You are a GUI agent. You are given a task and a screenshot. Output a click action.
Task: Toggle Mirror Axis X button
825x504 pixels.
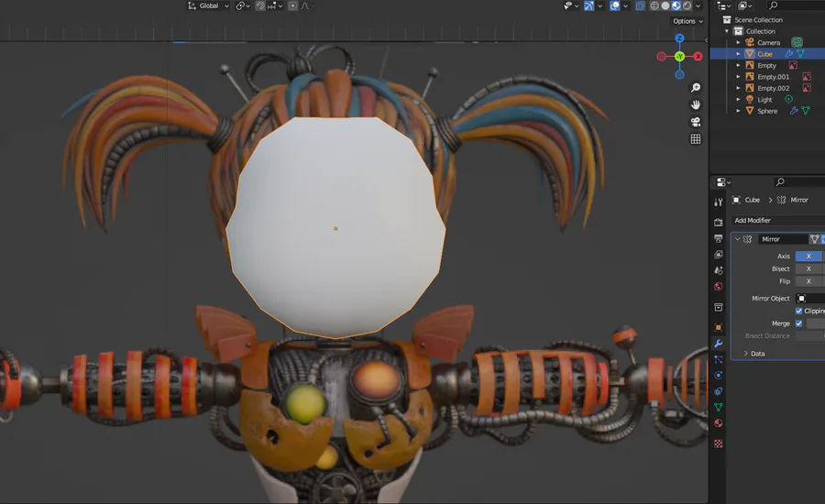click(x=808, y=257)
